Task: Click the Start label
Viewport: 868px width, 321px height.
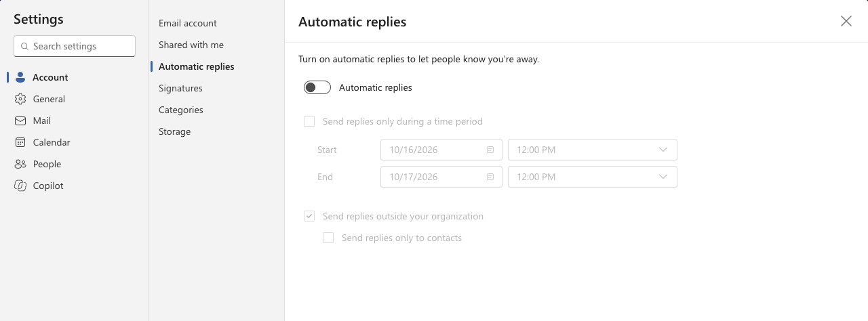Action: click(x=327, y=150)
